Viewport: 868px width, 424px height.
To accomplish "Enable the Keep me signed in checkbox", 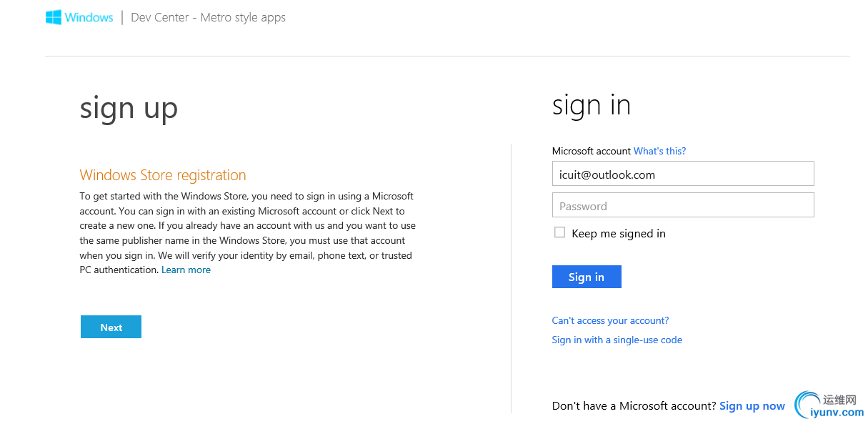I will pos(559,232).
